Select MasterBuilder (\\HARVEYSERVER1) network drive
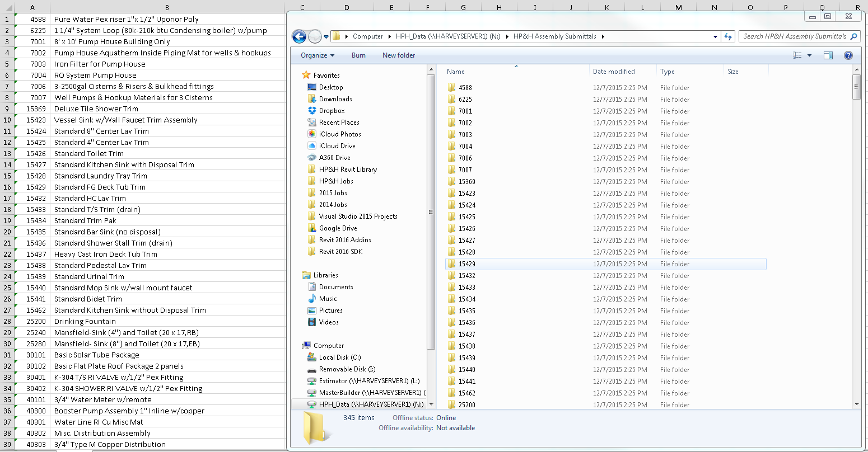 (372, 393)
